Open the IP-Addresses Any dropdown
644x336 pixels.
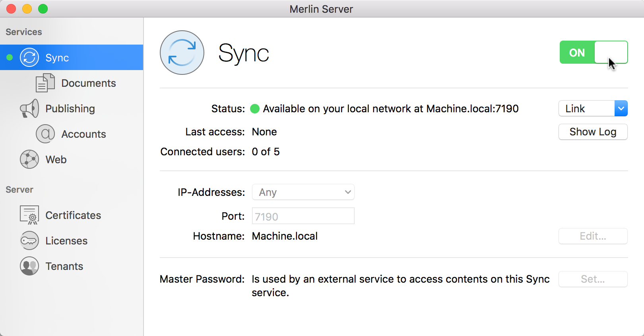point(303,192)
